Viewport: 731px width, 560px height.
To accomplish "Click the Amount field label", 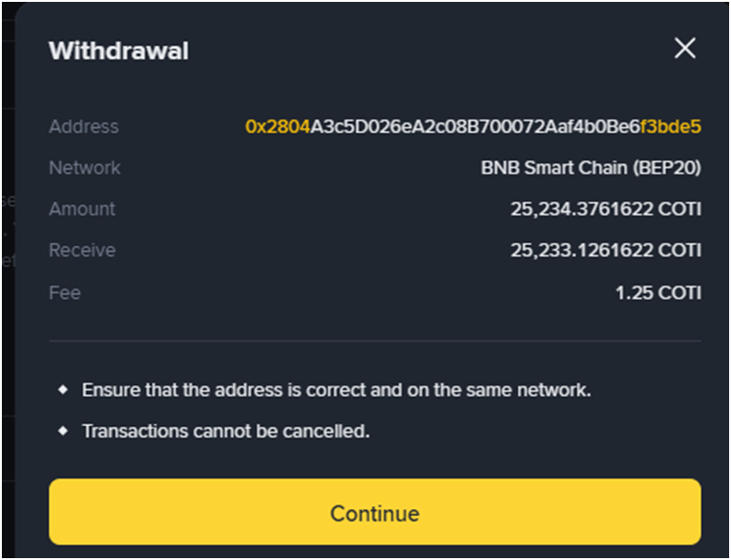I will pyautogui.click(x=82, y=208).
